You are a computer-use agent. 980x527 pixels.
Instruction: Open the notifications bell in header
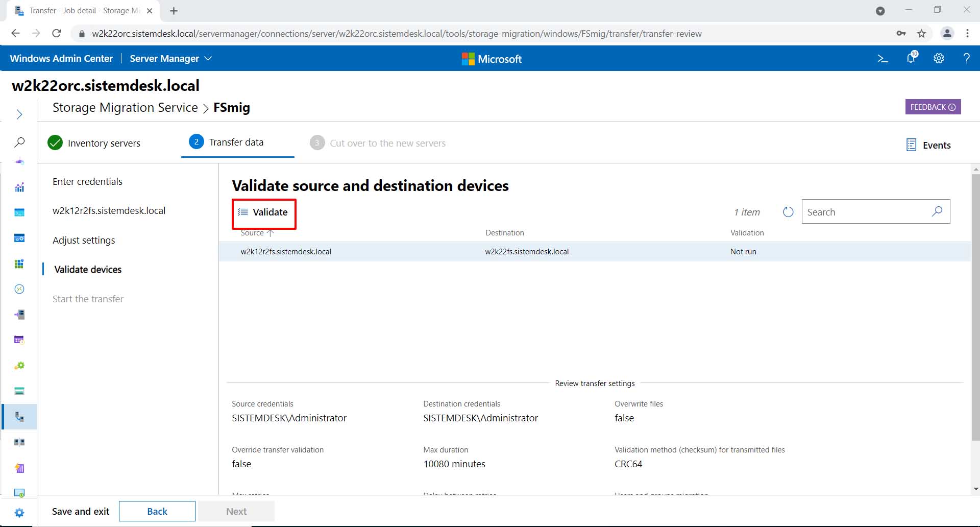[911, 58]
